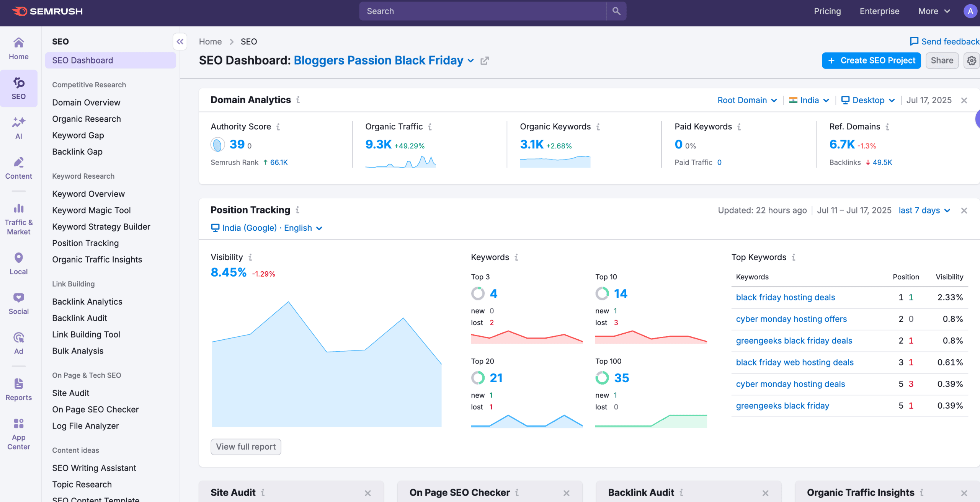
Task: Click Home breadcrumb link
Action: [x=210, y=42]
